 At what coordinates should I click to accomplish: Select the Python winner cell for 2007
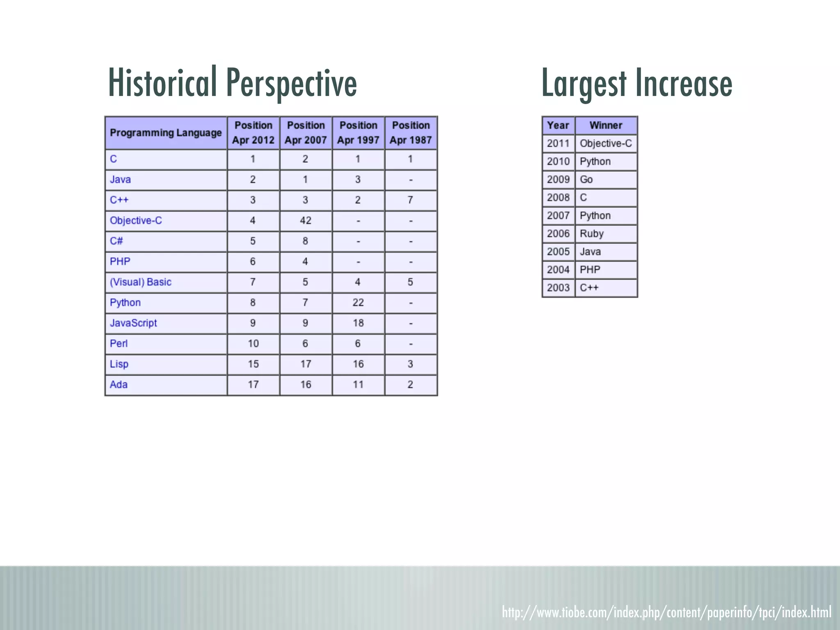606,216
